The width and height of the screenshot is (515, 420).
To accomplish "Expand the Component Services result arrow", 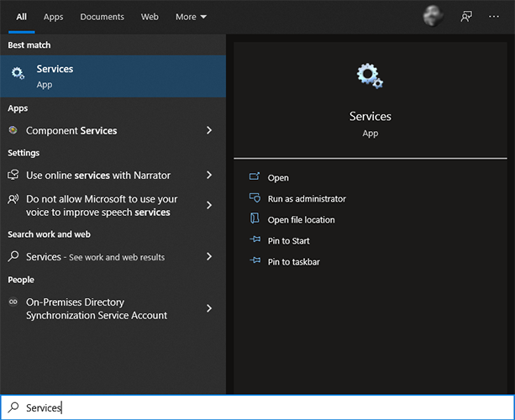I will (x=209, y=130).
